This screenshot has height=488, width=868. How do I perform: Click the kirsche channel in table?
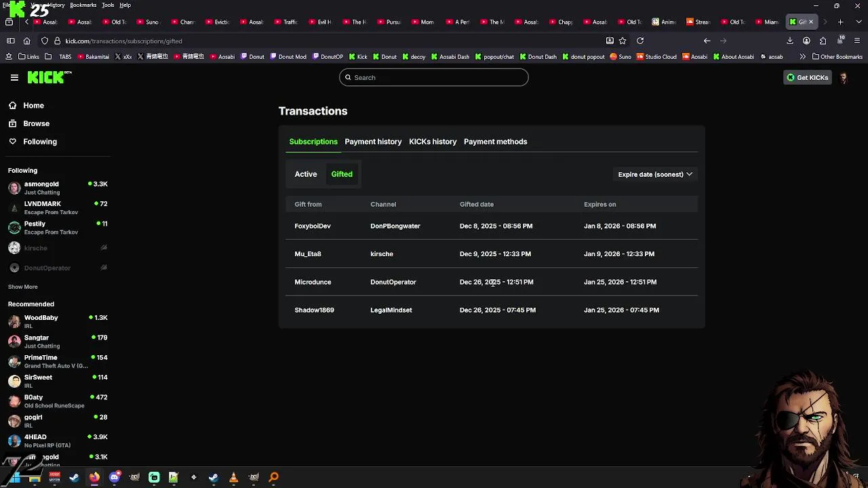pos(382,254)
